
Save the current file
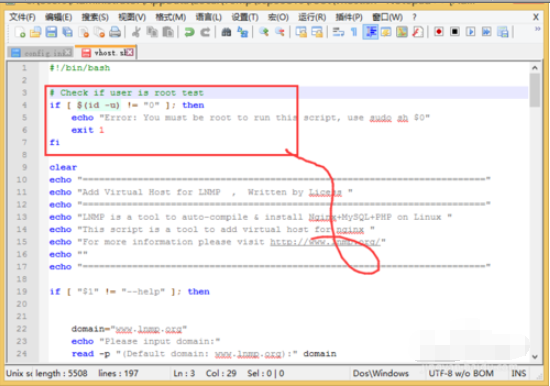pyautogui.click(x=51, y=32)
